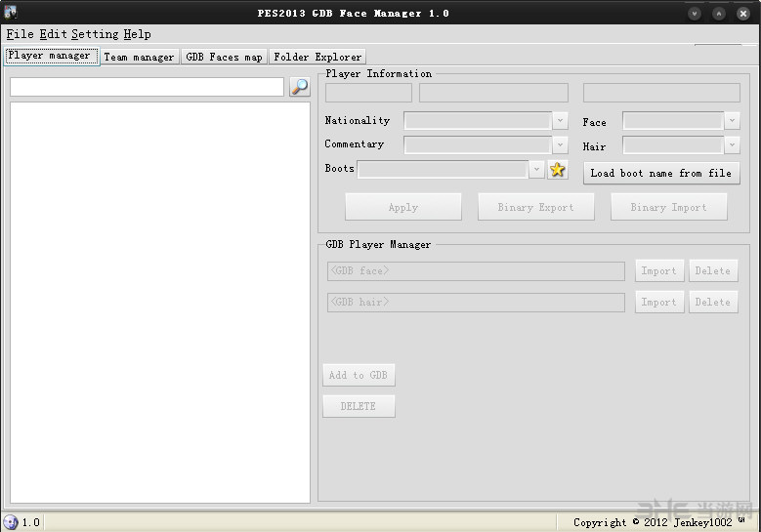This screenshot has height=532, width=761.
Task: Click the 1.0 version label in status bar
Action: pos(31,522)
